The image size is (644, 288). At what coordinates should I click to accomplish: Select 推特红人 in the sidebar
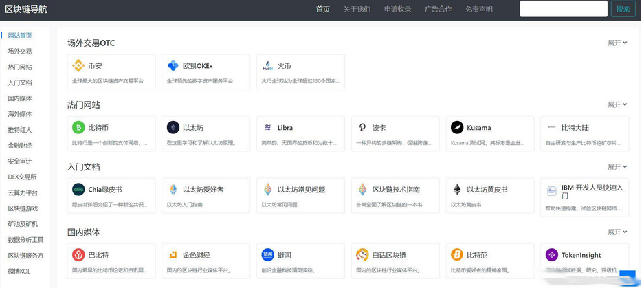point(20,130)
